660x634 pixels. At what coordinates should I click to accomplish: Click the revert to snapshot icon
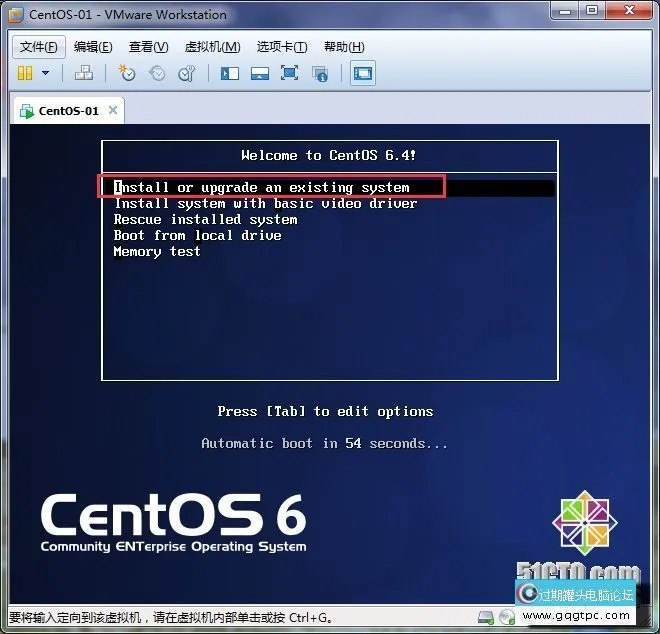[x=157, y=73]
